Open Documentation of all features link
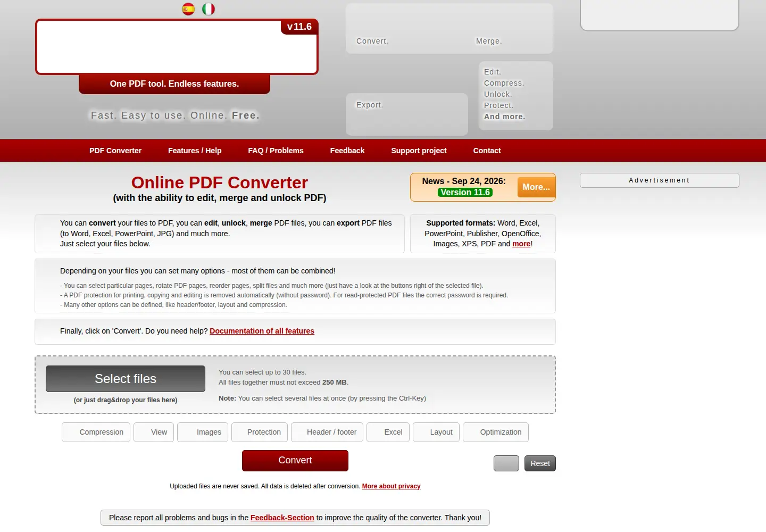 pos(262,331)
